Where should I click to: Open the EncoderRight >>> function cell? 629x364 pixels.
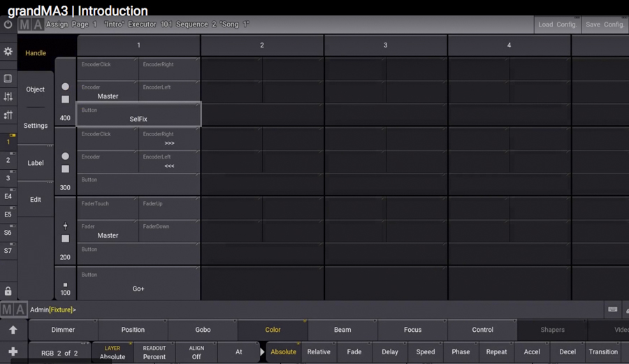pos(169,138)
